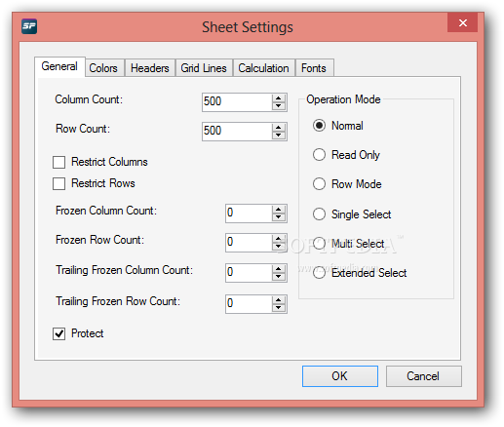Decrease Frozen Row Count with down arrow
The width and height of the screenshot is (504, 427).
(278, 247)
